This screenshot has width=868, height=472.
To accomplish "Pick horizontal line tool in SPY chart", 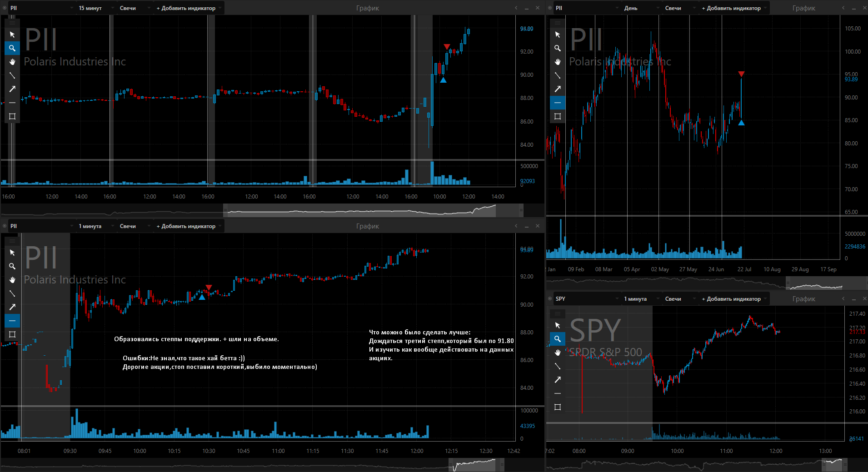I will (558, 393).
